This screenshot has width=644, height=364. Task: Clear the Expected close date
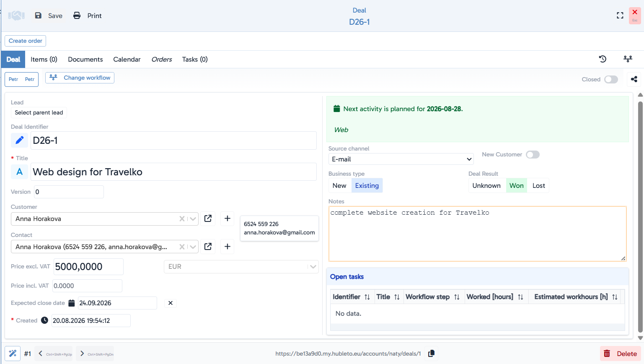(x=171, y=303)
